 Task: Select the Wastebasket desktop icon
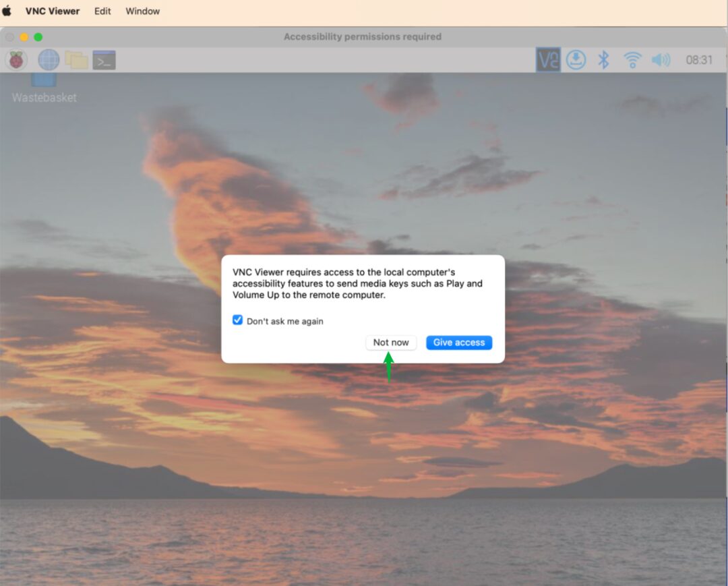44,88
